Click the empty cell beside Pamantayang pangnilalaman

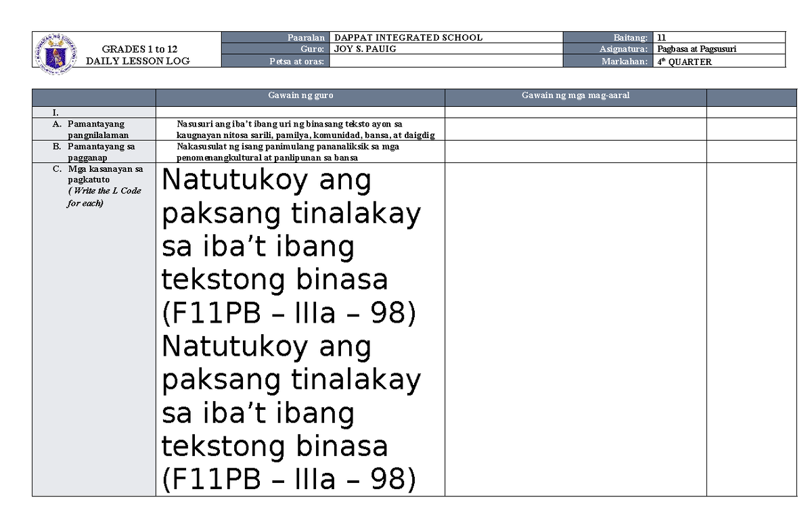(x=574, y=129)
